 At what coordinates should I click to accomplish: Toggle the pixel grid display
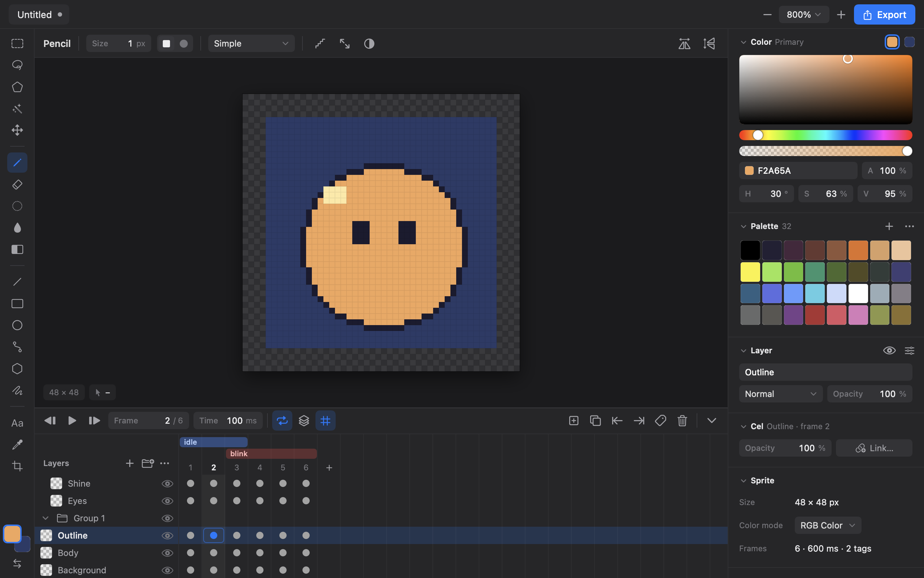pos(325,420)
